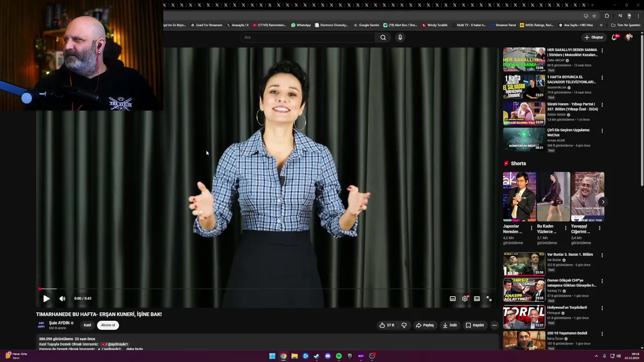Image resolution: width=644 pixels, height=362 pixels.
Task: Open Epic Games launcher from the taskbar
Action: [x=350, y=356]
